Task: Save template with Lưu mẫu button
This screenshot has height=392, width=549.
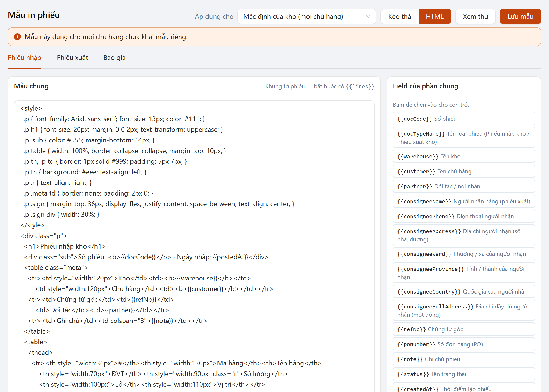Action: pyautogui.click(x=520, y=16)
